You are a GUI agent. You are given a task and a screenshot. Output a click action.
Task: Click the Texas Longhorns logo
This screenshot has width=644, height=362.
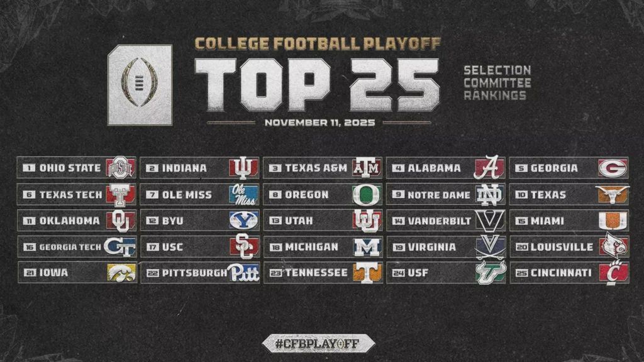(613, 195)
